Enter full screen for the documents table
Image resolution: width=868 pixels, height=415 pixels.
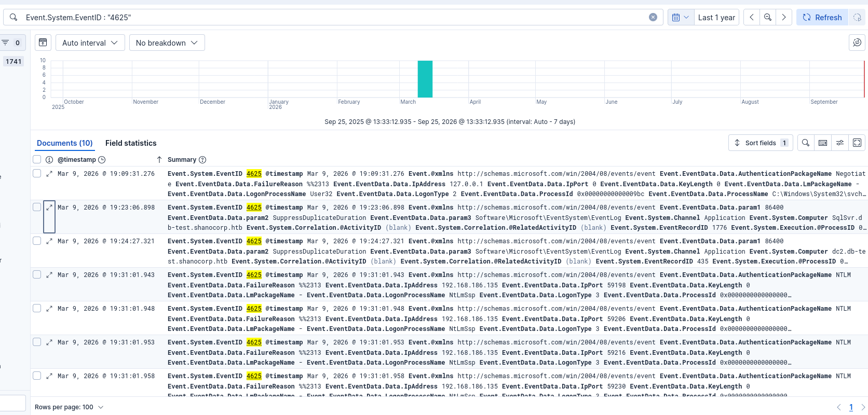[857, 143]
